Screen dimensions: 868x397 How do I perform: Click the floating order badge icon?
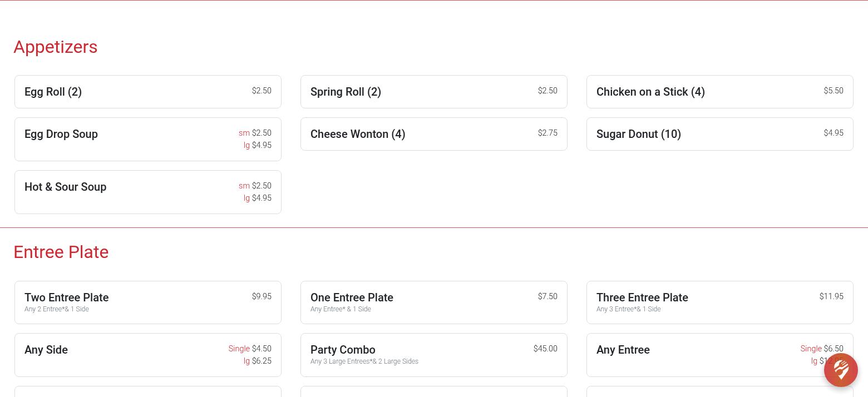pyautogui.click(x=841, y=370)
